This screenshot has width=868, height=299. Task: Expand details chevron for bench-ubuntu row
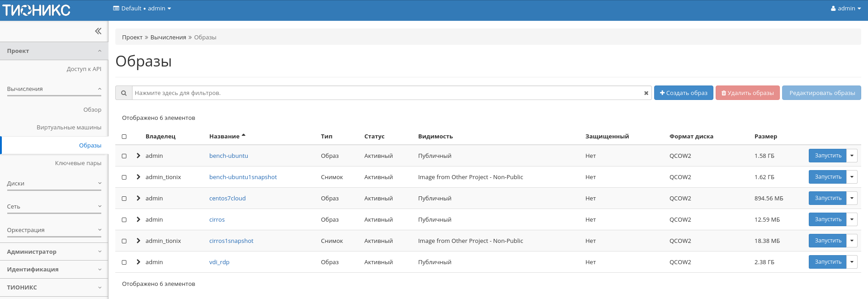[x=138, y=156]
